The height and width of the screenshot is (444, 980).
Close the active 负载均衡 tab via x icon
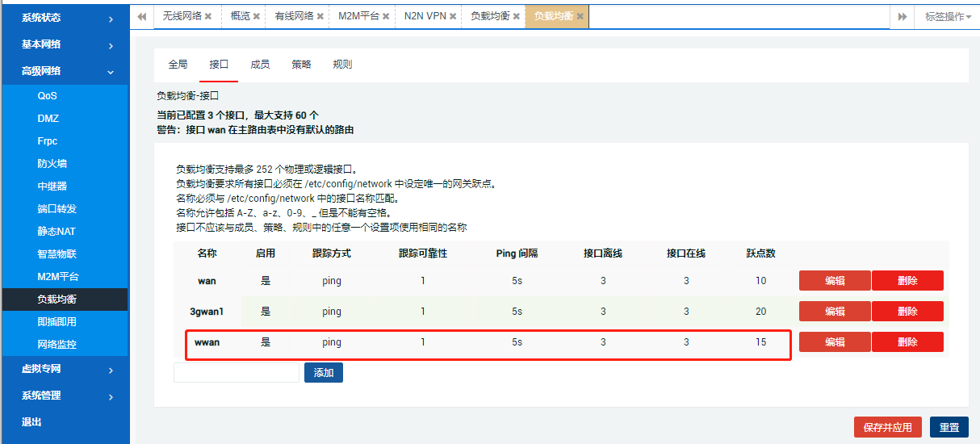[x=580, y=16]
